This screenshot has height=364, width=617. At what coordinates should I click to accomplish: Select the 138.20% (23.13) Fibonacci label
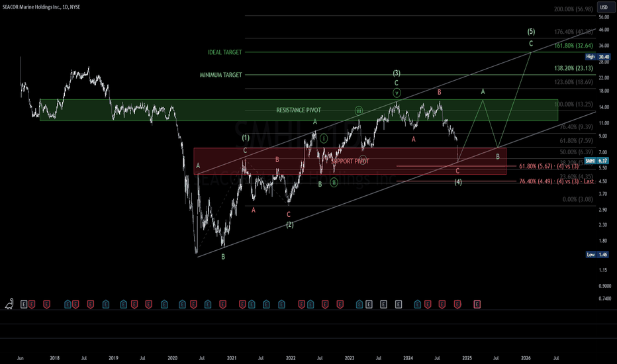pos(573,68)
